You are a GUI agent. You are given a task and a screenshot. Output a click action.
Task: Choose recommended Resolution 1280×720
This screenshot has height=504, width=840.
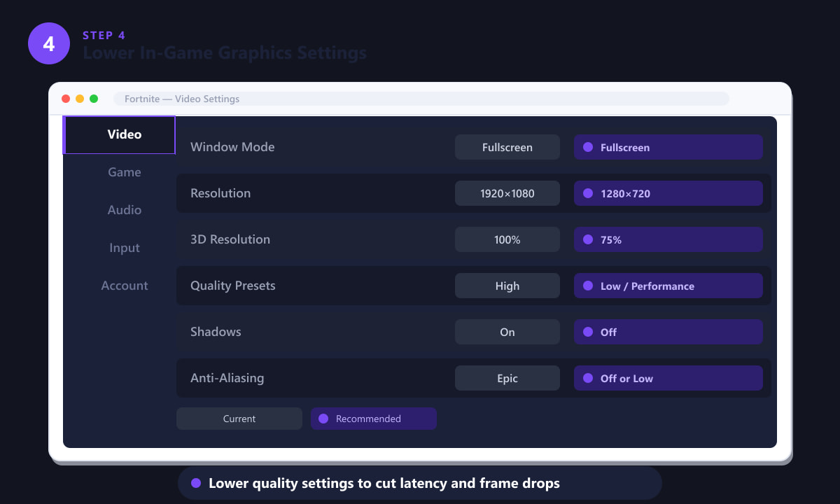[x=668, y=193]
